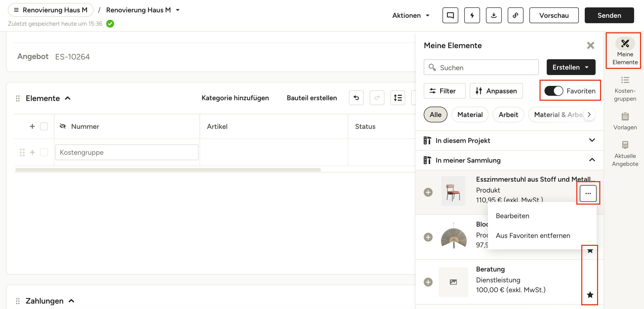Choose Aus Favoriten entfernen from menu

pyautogui.click(x=533, y=235)
